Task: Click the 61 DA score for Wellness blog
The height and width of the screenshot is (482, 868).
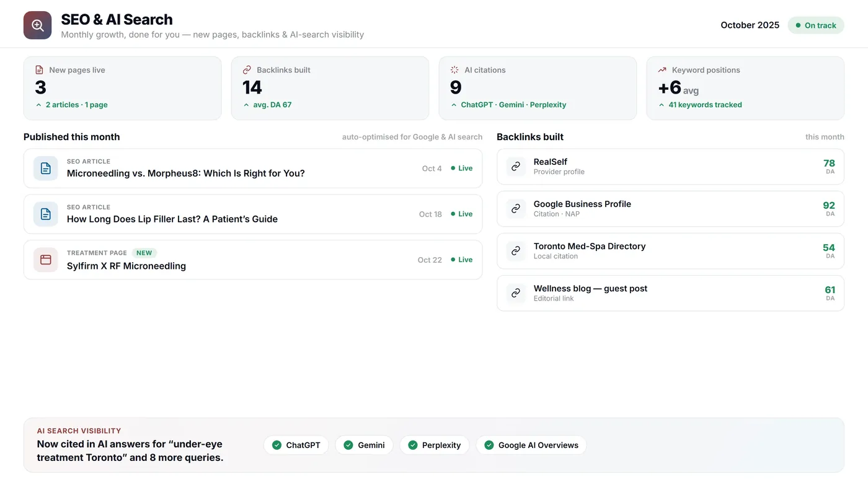Action: point(830,289)
